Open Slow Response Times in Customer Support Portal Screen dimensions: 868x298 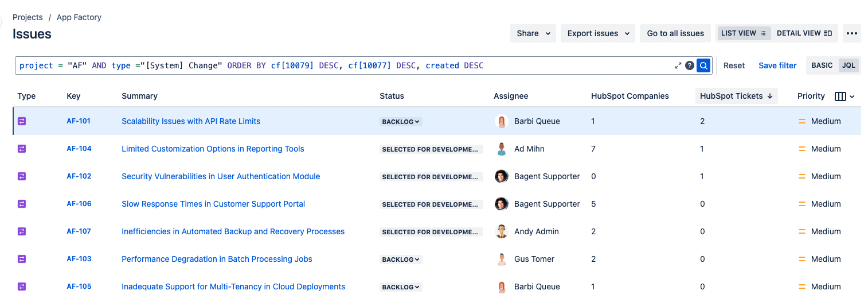(x=213, y=204)
